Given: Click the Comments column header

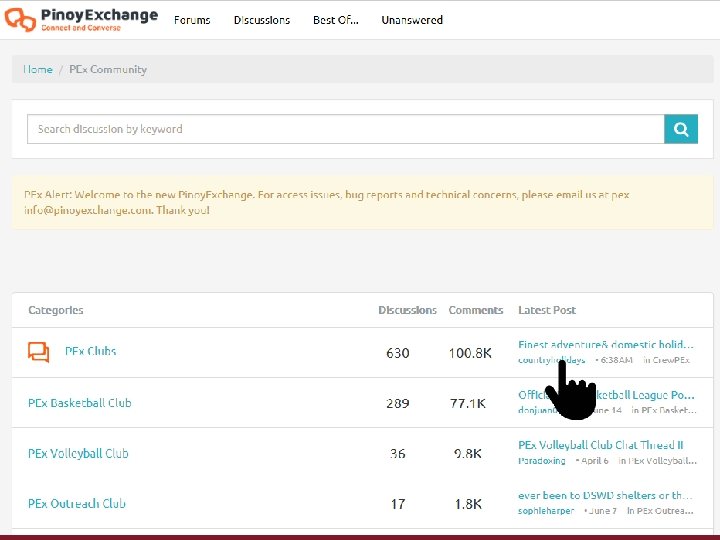Looking at the screenshot, I should click(476, 310).
